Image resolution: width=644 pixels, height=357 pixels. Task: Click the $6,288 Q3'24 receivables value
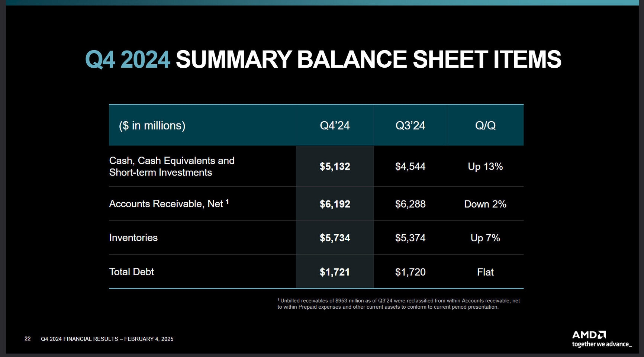click(410, 204)
